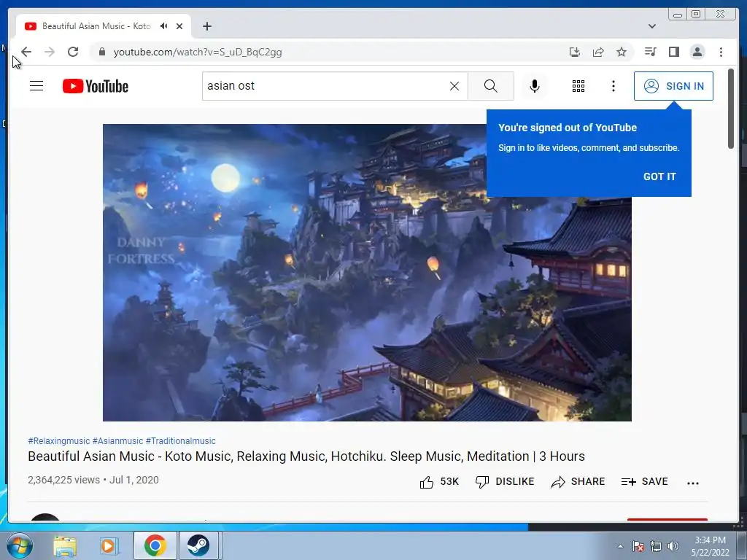Open the Chrome profile avatar
The image size is (747, 560).
(697, 52)
